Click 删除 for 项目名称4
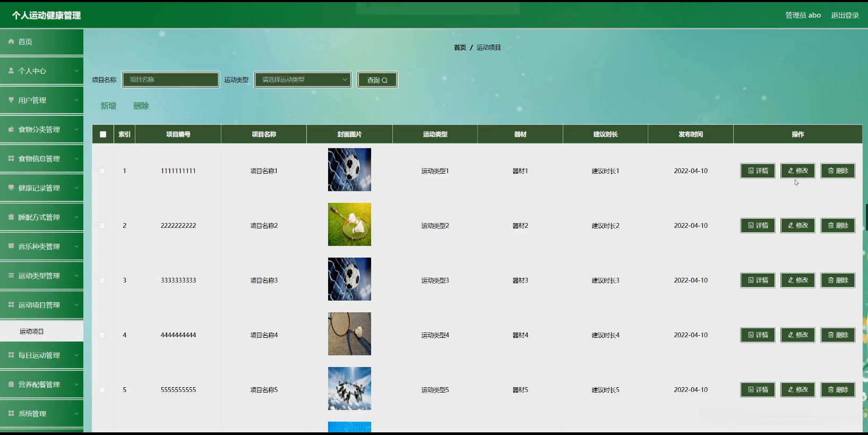The image size is (868, 435). coord(838,335)
